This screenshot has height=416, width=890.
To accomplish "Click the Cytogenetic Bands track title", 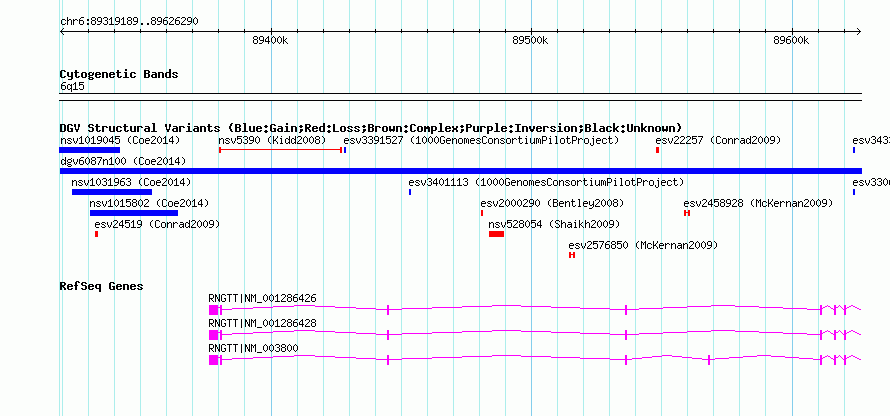I will [119, 74].
